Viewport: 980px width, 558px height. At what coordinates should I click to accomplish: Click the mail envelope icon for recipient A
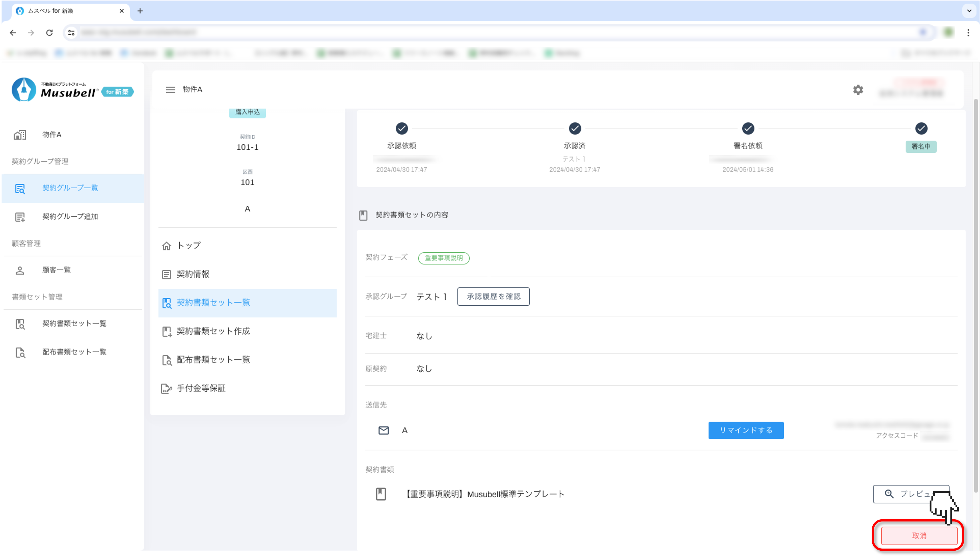[383, 430]
